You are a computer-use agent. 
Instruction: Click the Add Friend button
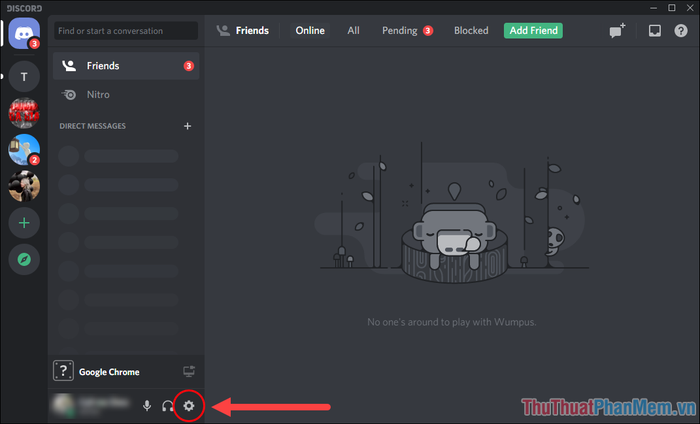(x=533, y=30)
